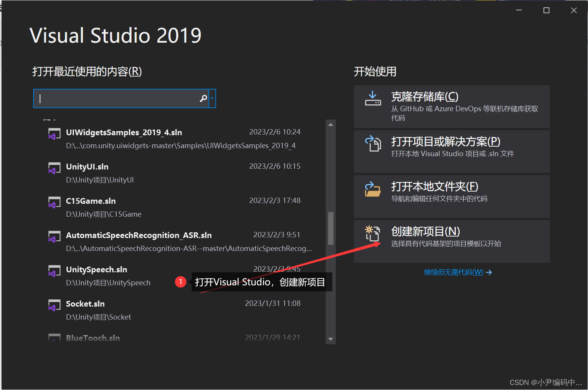
Task: Click the arrow icon after 继续但无需代码
Action: coord(489,272)
